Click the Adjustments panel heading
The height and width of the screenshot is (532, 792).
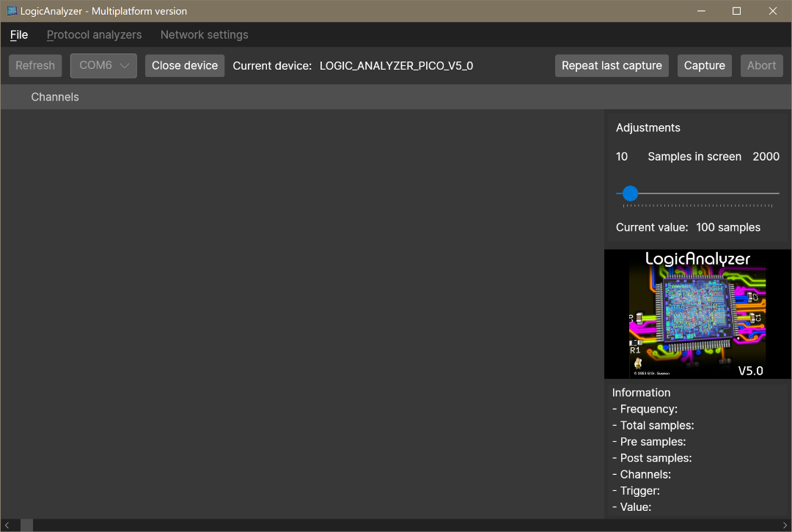pyautogui.click(x=648, y=128)
